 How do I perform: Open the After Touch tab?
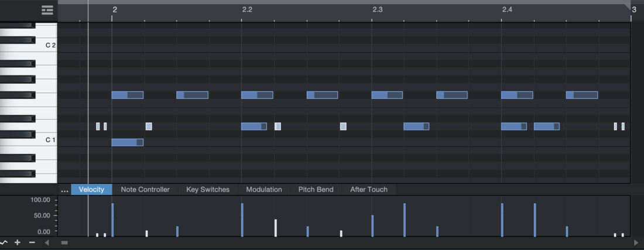tap(368, 190)
